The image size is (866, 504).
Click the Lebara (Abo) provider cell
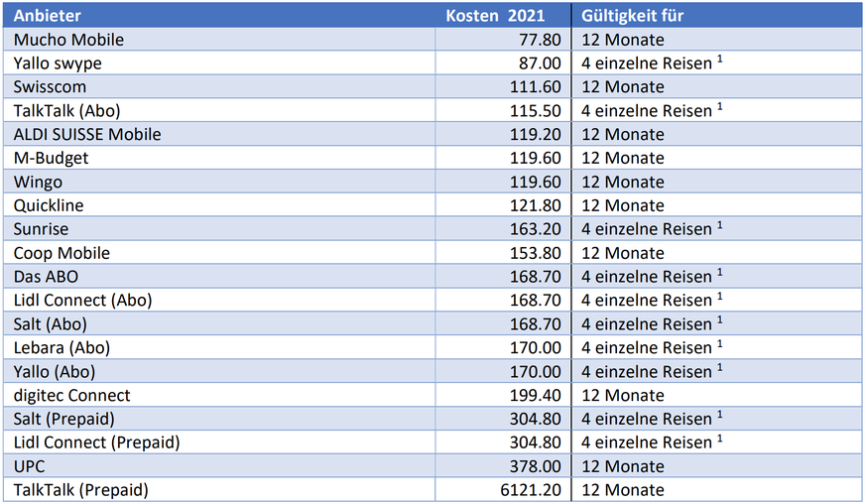point(62,347)
